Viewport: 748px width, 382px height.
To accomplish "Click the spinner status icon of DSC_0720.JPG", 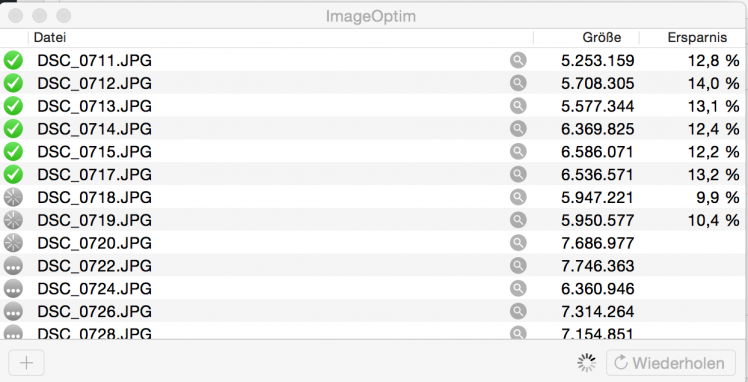I will [13, 243].
